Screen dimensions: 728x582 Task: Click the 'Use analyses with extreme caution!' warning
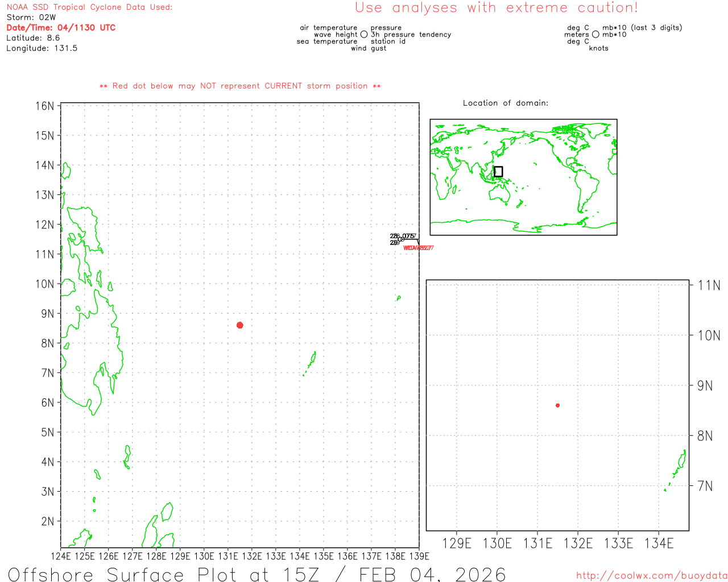point(496,8)
